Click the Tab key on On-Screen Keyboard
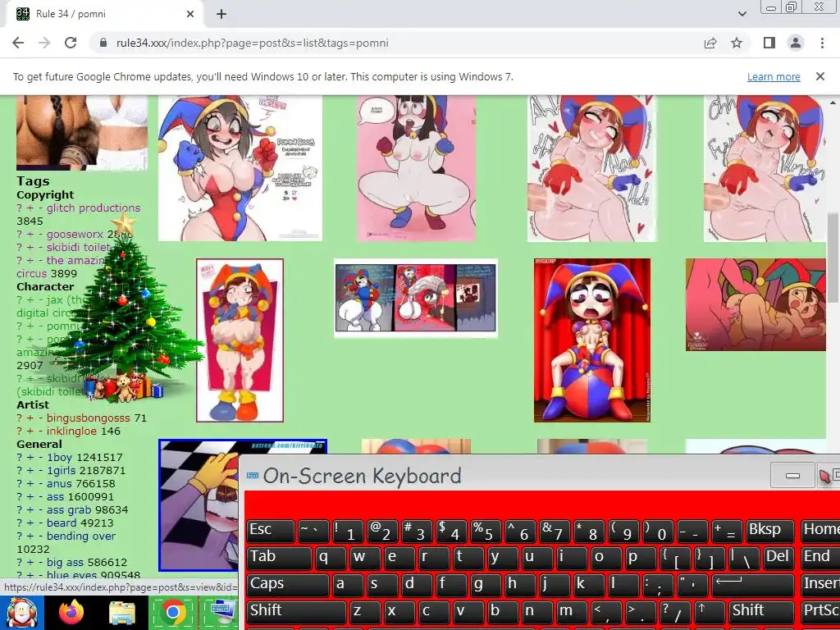 click(x=279, y=557)
